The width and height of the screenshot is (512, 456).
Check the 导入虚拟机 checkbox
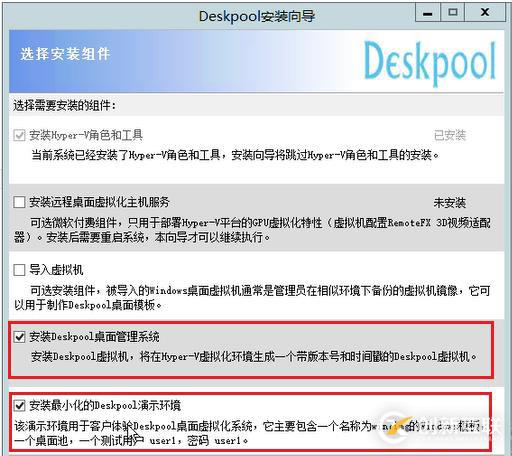tap(19, 270)
